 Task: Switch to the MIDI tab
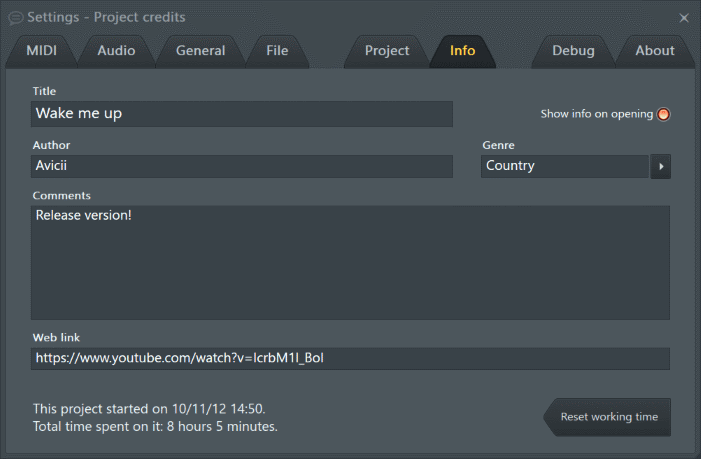[x=41, y=51]
